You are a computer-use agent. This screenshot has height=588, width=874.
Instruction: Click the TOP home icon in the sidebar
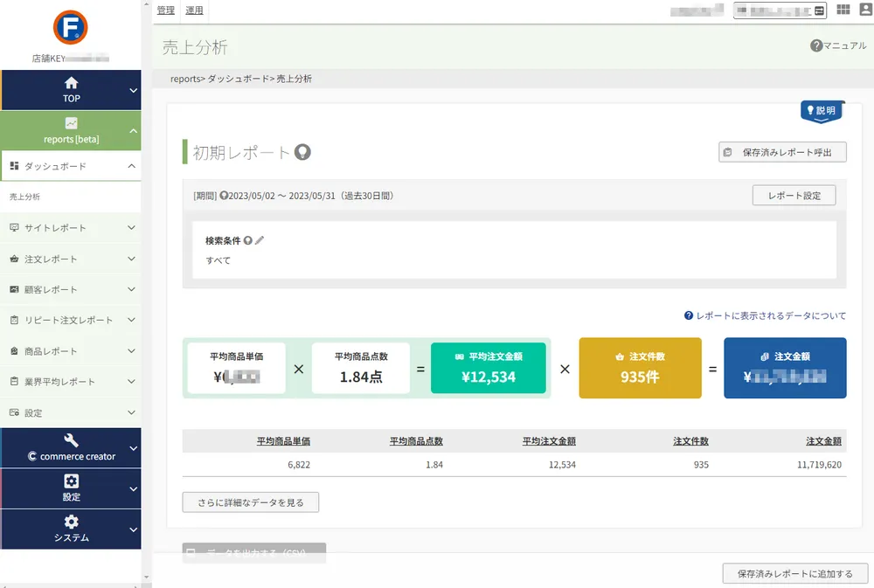[x=70, y=83]
